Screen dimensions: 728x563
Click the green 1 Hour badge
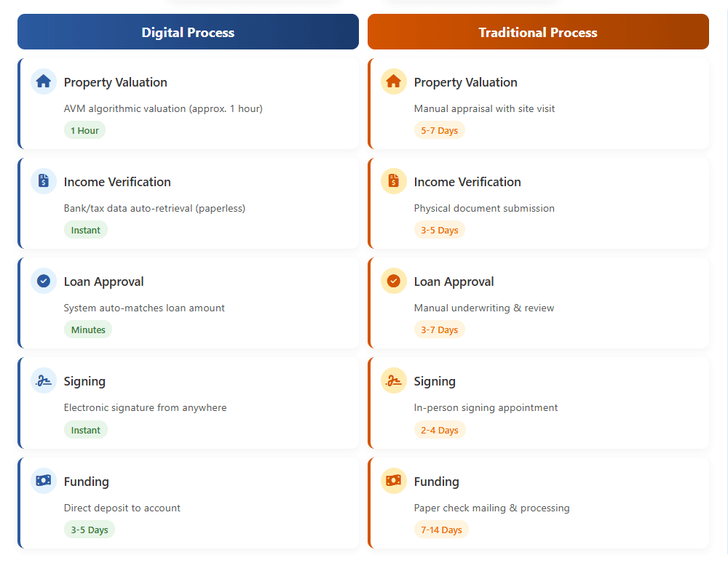coord(84,130)
